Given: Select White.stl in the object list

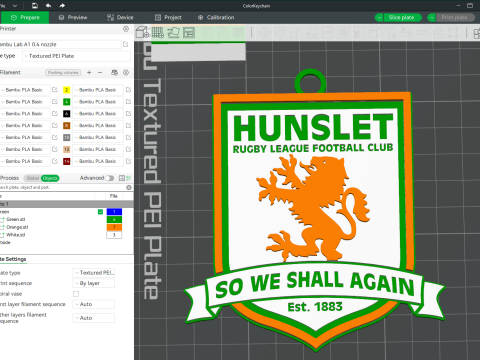Looking at the screenshot, I should [x=16, y=235].
